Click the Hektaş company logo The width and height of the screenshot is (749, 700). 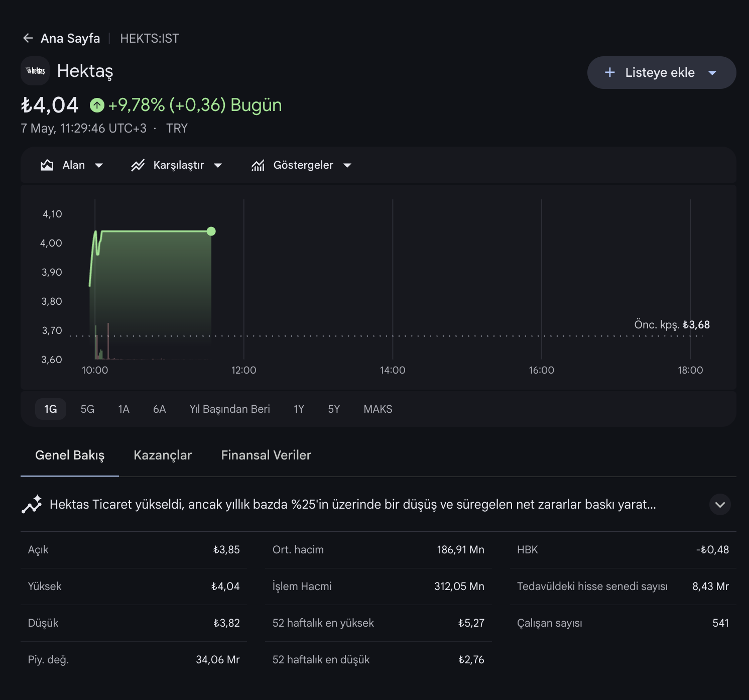click(x=36, y=71)
